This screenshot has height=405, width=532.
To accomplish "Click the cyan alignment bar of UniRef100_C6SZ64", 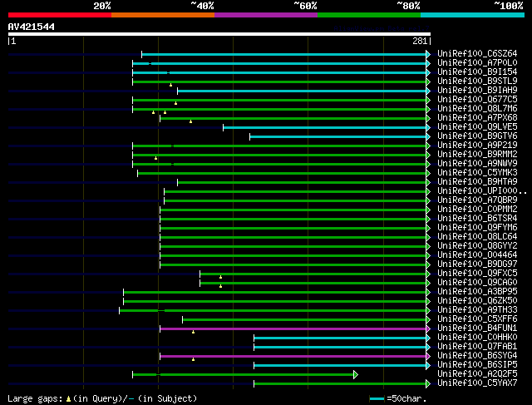I will 284,54.
